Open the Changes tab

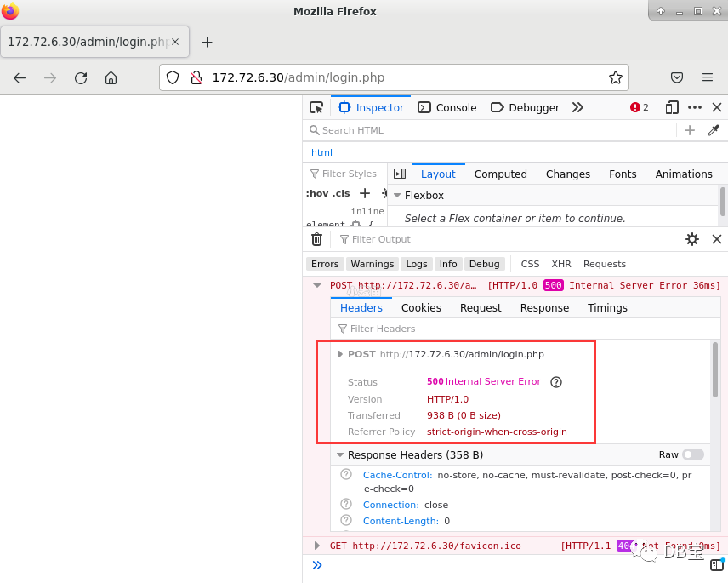568,174
